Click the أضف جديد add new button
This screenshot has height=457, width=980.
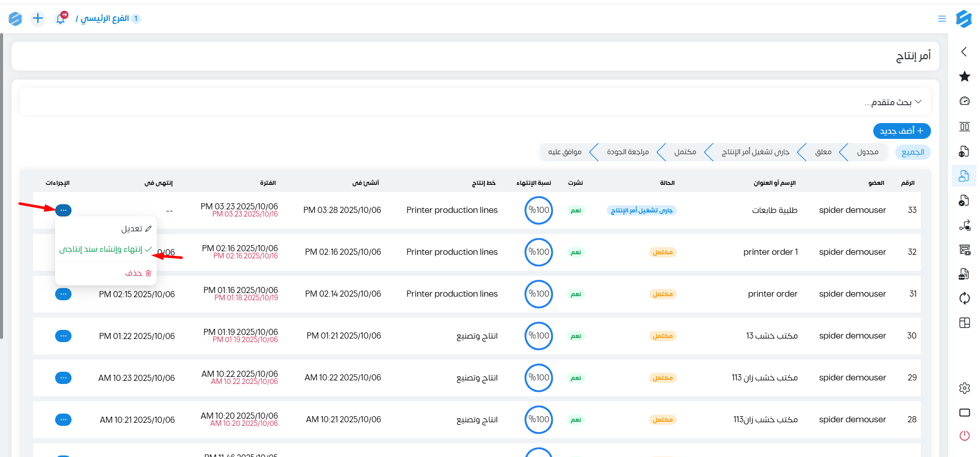coord(901,131)
